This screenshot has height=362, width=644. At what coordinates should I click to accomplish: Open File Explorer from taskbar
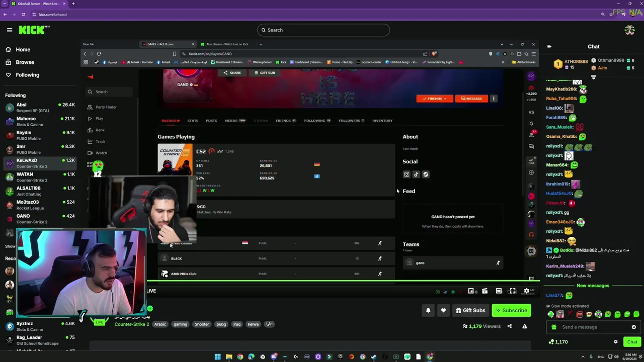pos(229,357)
